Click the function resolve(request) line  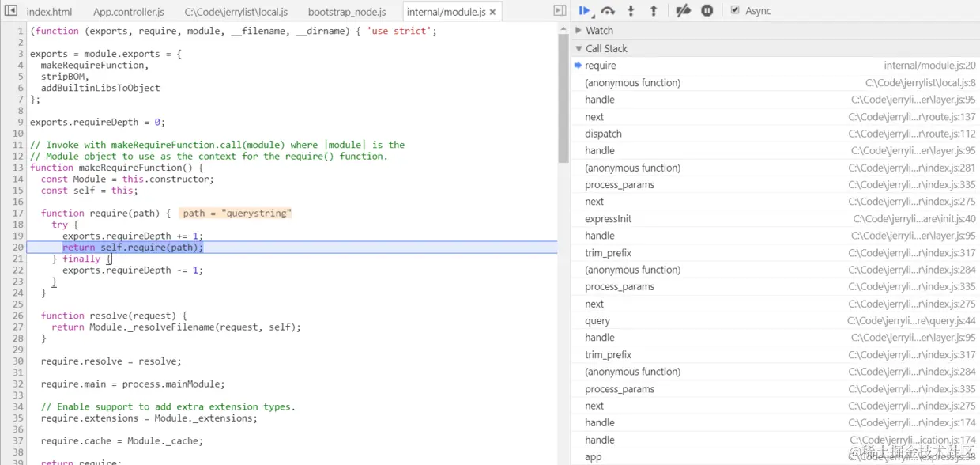(x=114, y=316)
